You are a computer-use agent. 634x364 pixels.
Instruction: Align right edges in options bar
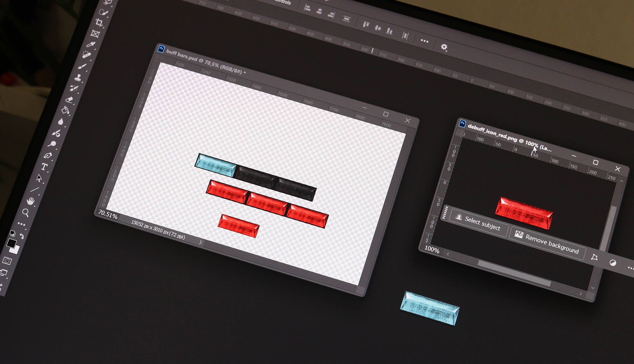coord(331,15)
